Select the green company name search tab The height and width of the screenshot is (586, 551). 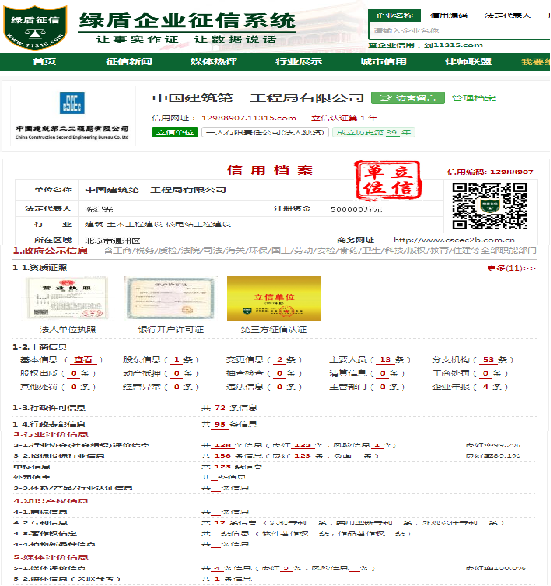click(x=395, y=15)
